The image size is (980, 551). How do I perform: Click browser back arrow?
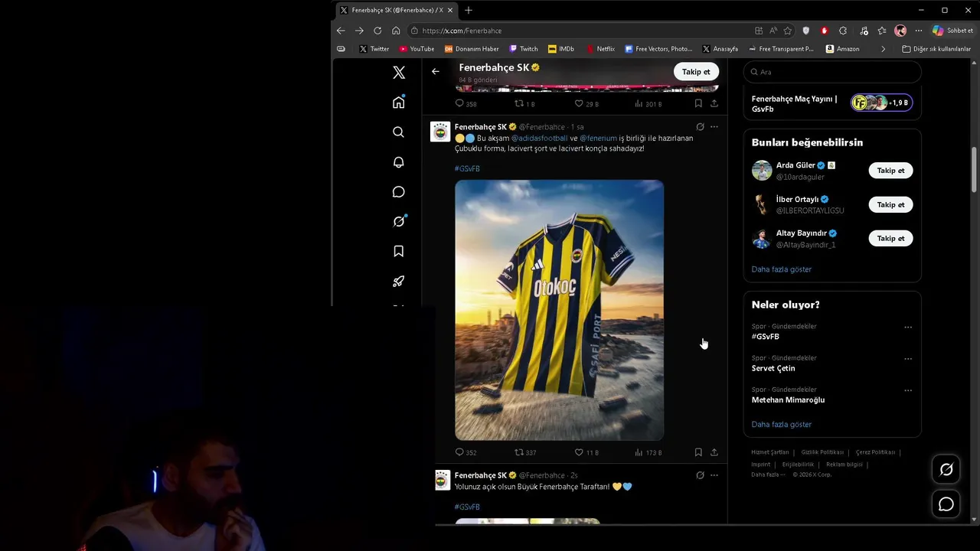341,31
